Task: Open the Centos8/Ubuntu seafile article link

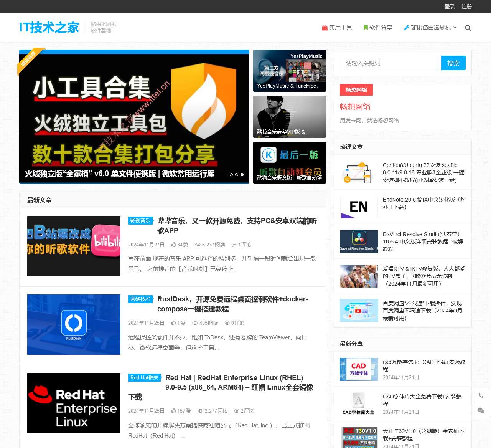Action: [x=423, y=172]
